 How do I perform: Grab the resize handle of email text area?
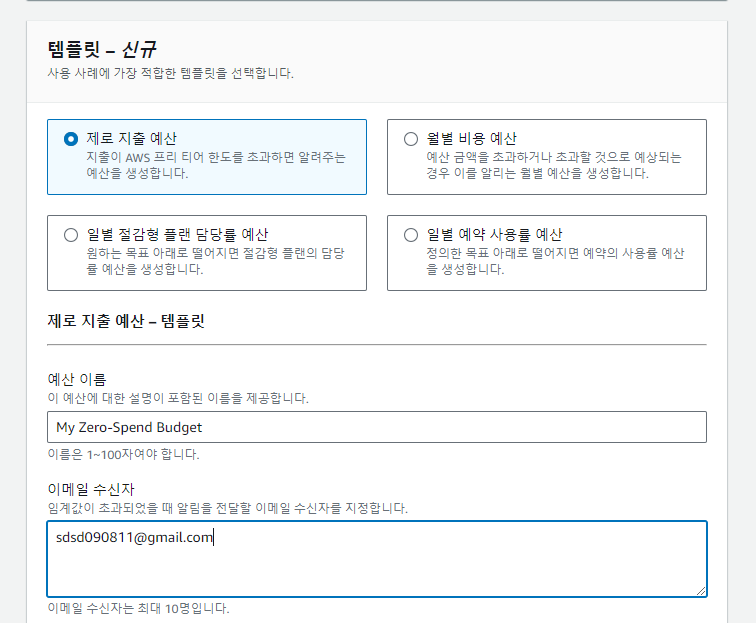(x=701, y=591)
